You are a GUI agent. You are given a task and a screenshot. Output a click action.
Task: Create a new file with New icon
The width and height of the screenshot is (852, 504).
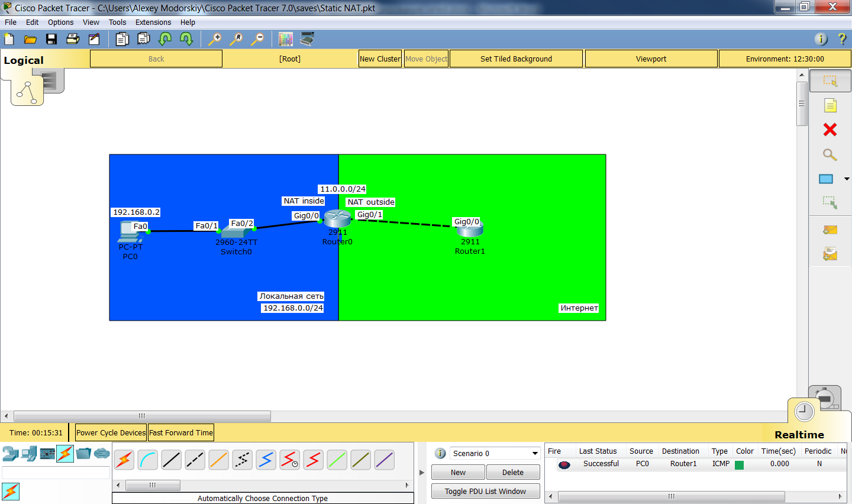tap(9, 39)
